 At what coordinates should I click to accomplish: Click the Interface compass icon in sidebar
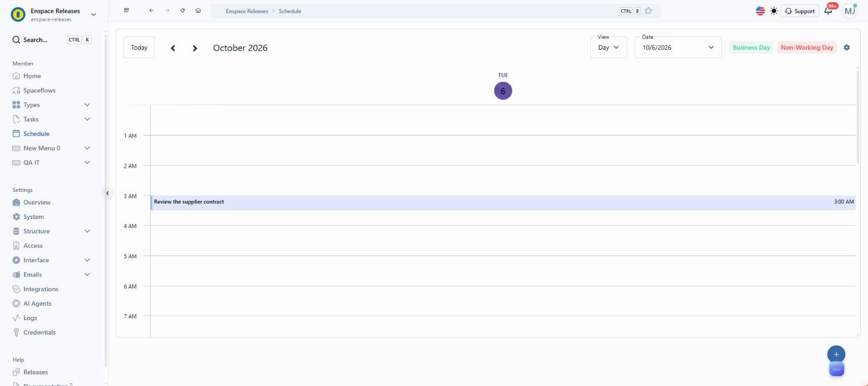tap(16, 260)
